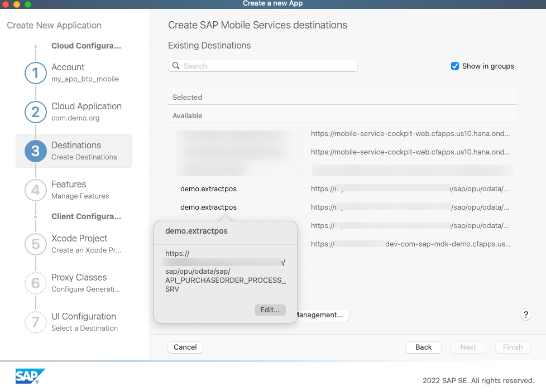
Task: Click the partially hidden Management... button
Action: click(323, 315)
